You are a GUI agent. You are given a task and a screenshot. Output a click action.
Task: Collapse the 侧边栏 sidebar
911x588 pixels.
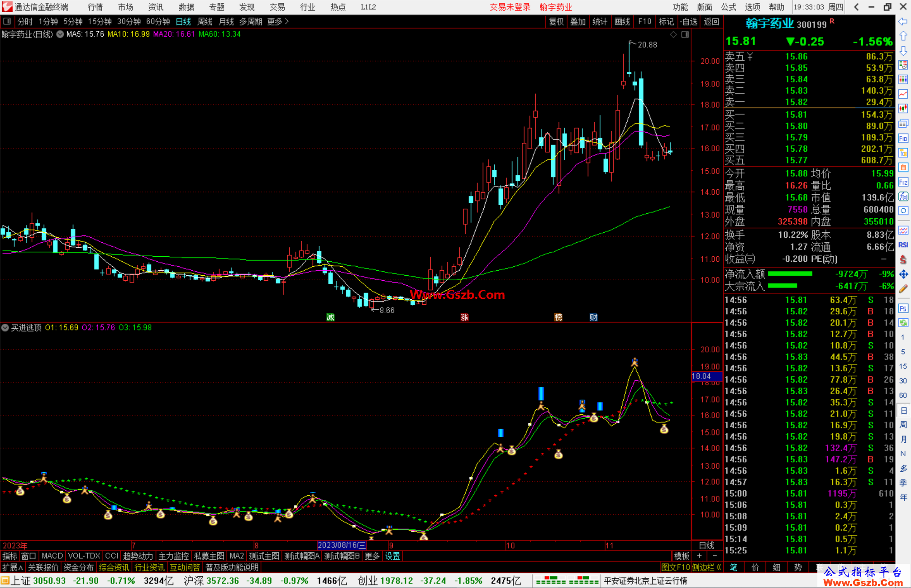click(x=707, y=567)
